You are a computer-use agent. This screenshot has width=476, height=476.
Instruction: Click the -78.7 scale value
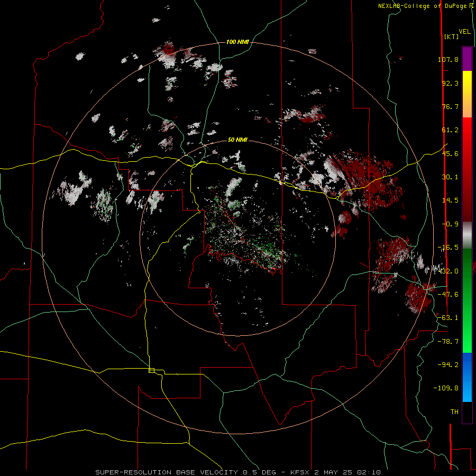tap(448, 342)
